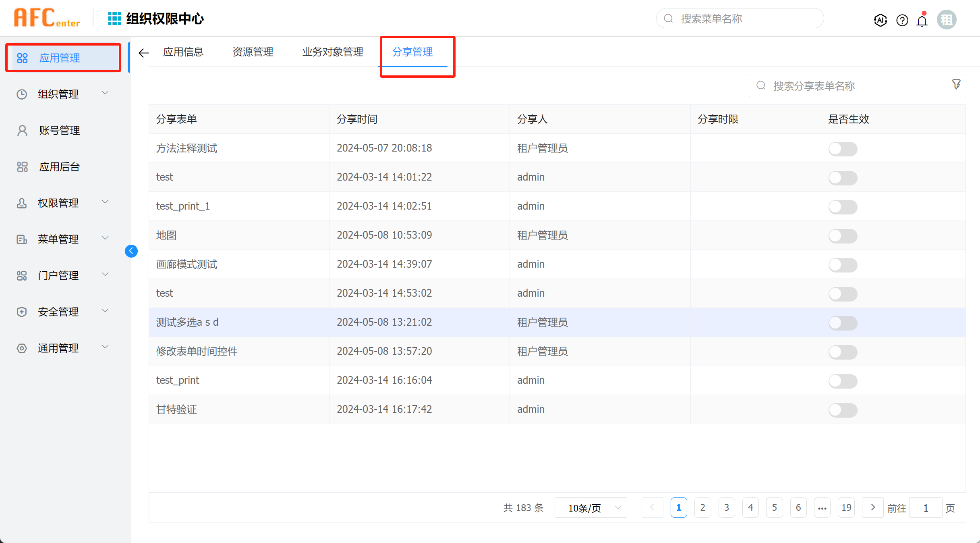Open 账号管理 in the sidebar
This screenshot has width=980, height=543.
pos(59,130)
